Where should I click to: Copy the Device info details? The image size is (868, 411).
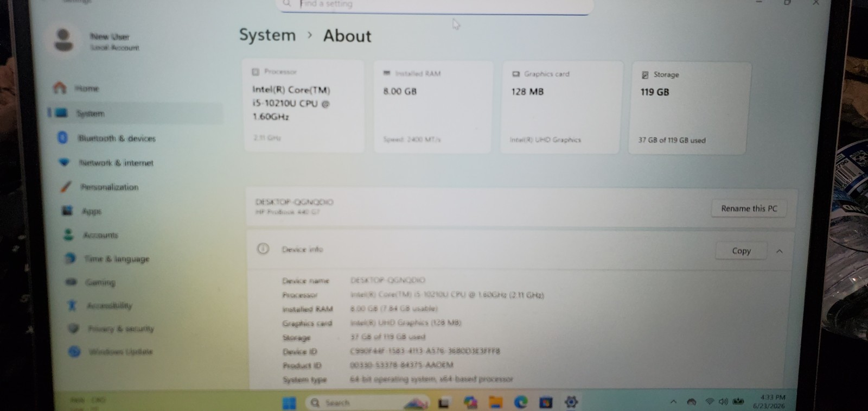pos(741,251)
